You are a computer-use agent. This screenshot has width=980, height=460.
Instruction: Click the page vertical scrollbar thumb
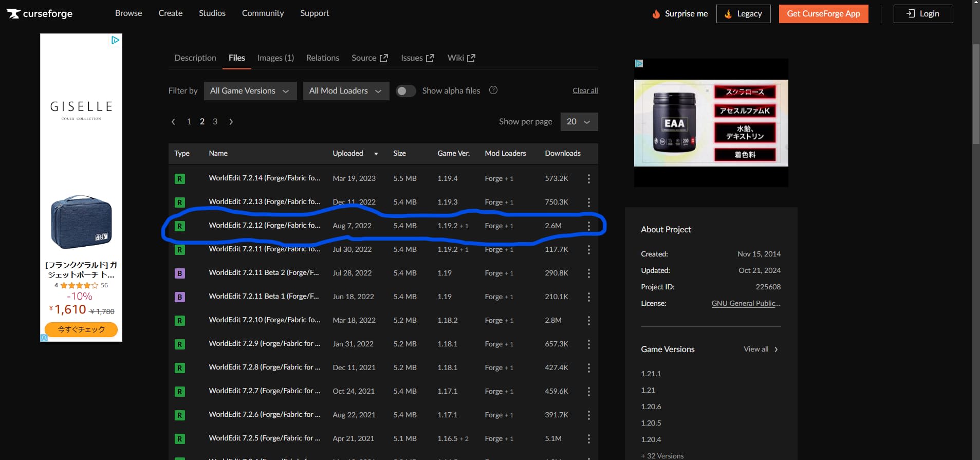click(x=975, y=93)
